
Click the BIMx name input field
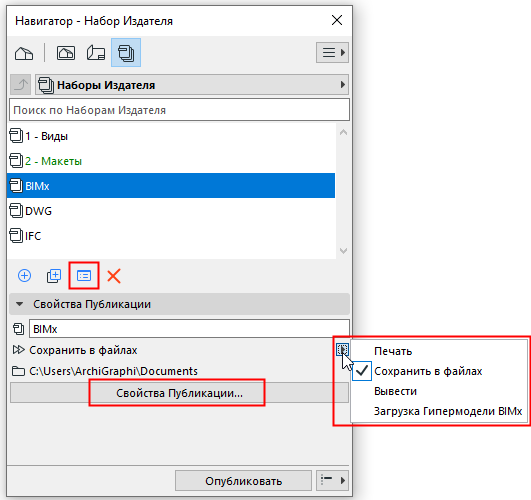click(189, 329)
